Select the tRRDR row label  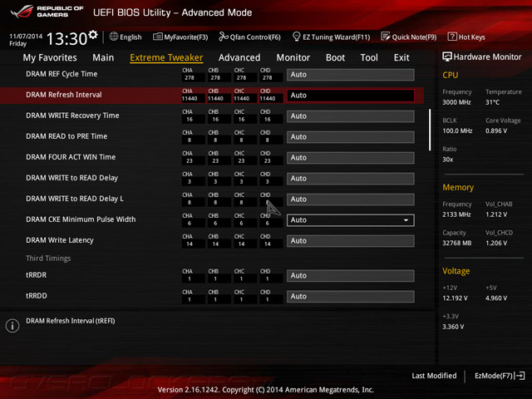36,275
